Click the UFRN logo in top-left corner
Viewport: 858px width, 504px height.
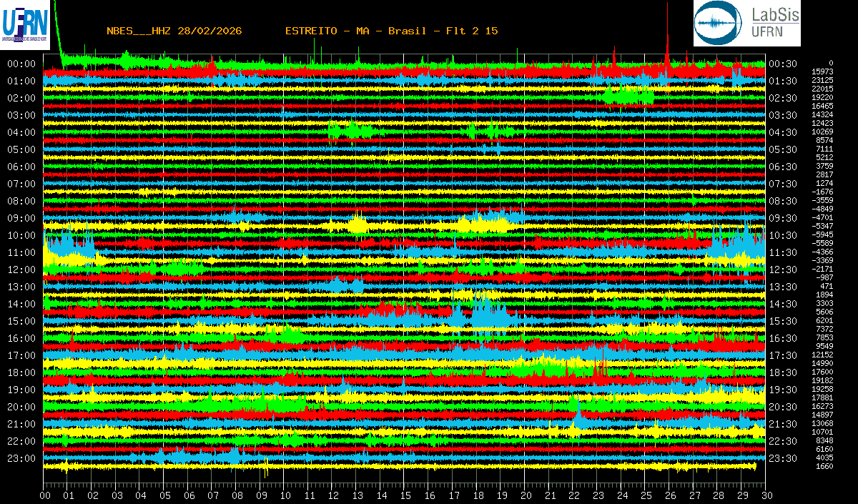click(25, 25)
